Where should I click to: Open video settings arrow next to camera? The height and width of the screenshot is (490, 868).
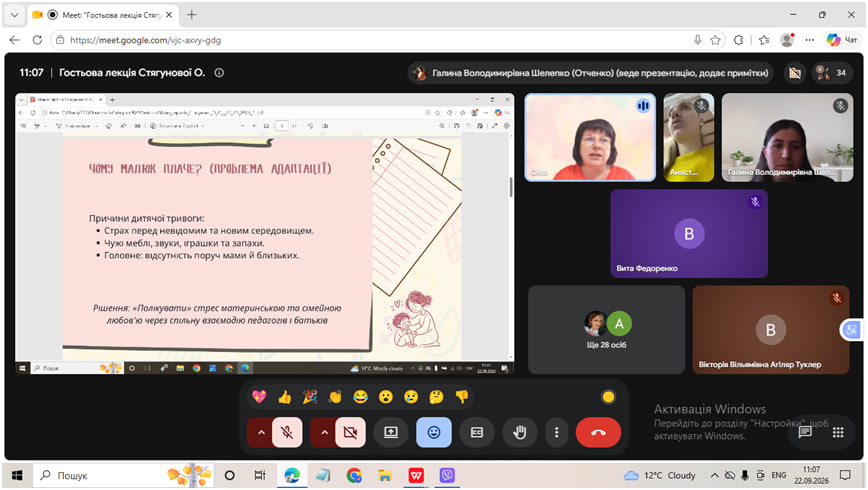[324, 432]
